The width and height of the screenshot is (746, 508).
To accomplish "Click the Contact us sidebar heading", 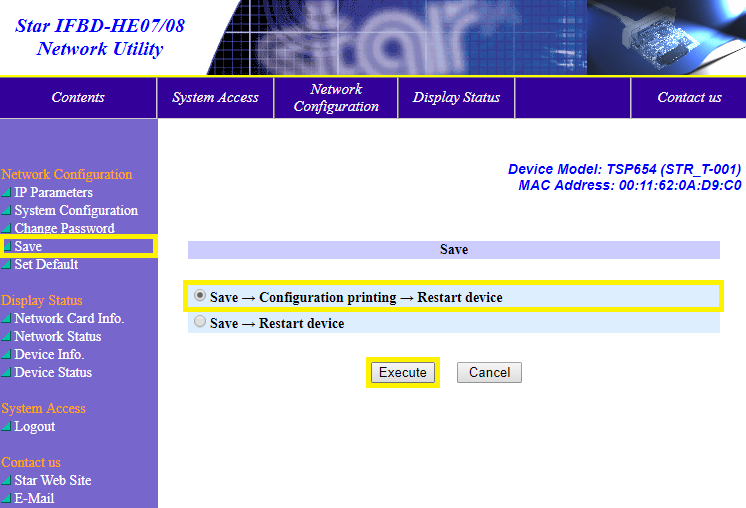I will [x=31, y=462].
